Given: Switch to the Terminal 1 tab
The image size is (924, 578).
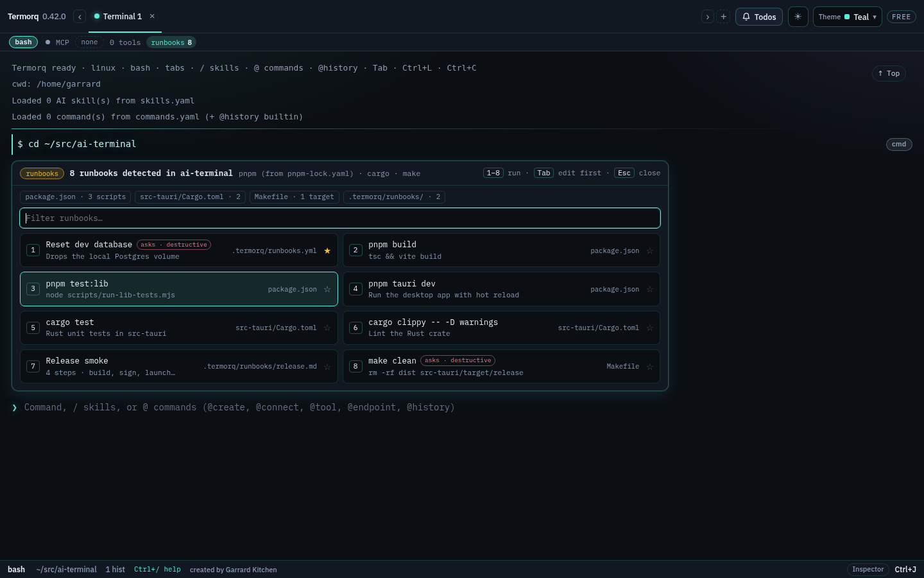Looking at the screenshot, I should pos(122,16).
